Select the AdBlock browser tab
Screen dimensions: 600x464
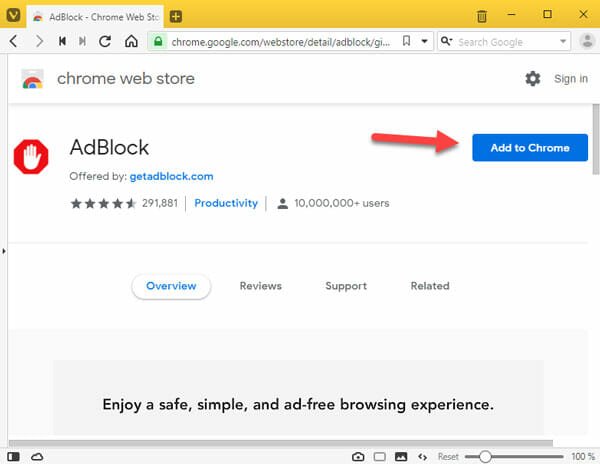coord(95,17)
